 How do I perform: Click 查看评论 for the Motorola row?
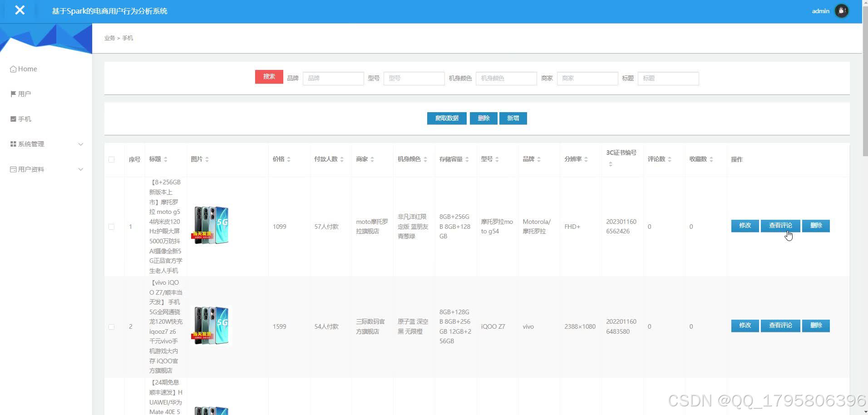coord(780,226)
